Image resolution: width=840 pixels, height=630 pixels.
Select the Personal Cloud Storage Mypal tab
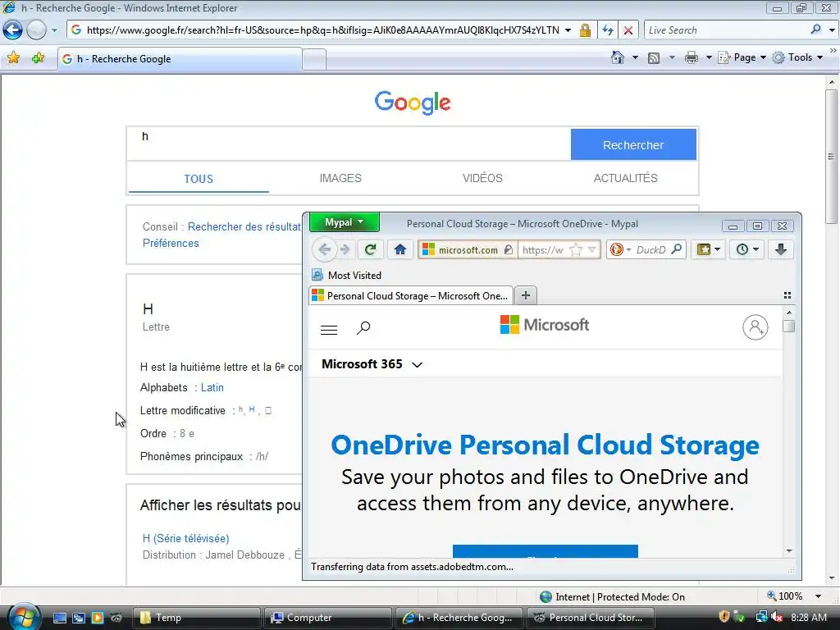click(x=411, y=295)
